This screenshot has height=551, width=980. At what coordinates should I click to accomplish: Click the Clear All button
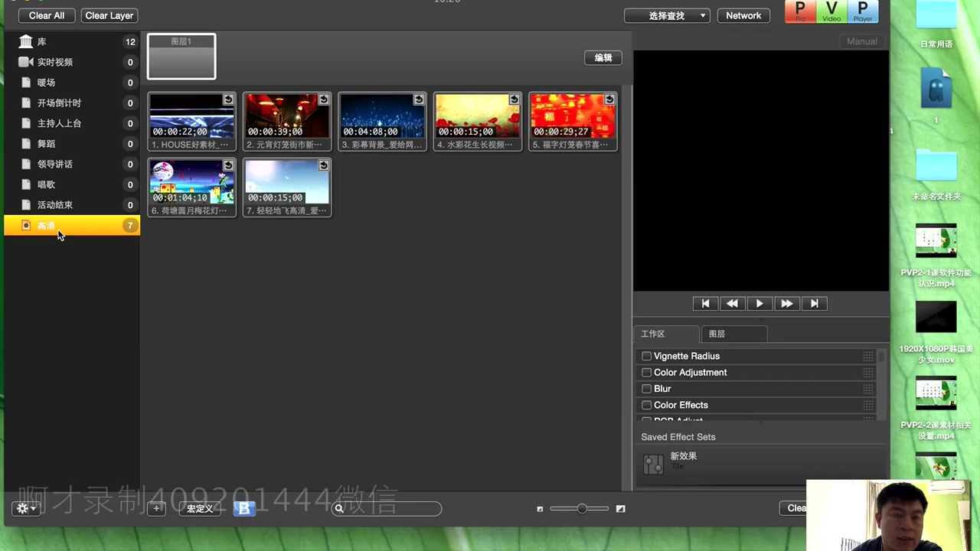coord(46,15)
